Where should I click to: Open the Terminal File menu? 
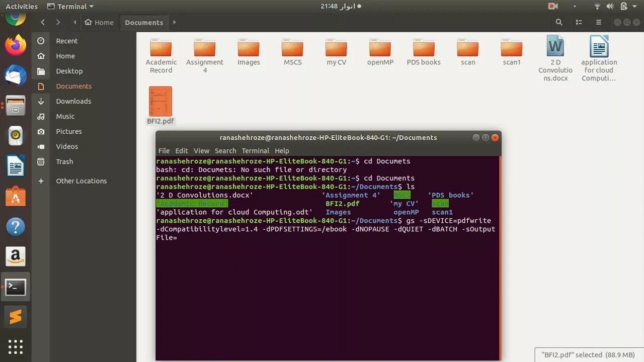click(164, 151)
